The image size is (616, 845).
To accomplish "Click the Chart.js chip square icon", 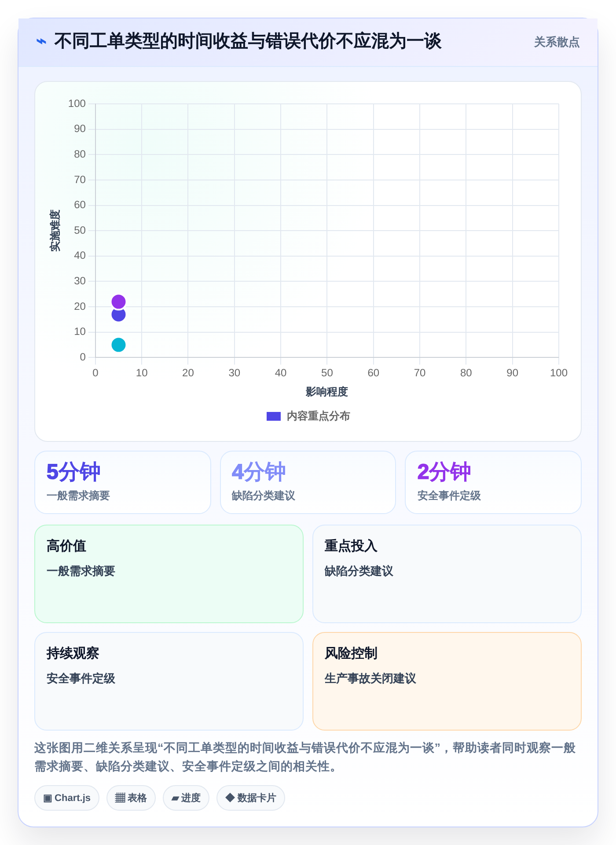I will [x=48, y=798].
